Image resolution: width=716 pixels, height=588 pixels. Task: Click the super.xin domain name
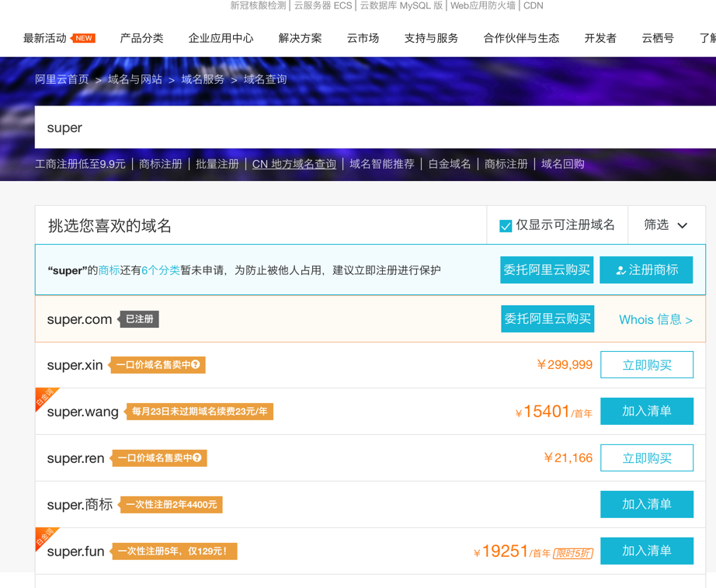(x=75, y=365)
